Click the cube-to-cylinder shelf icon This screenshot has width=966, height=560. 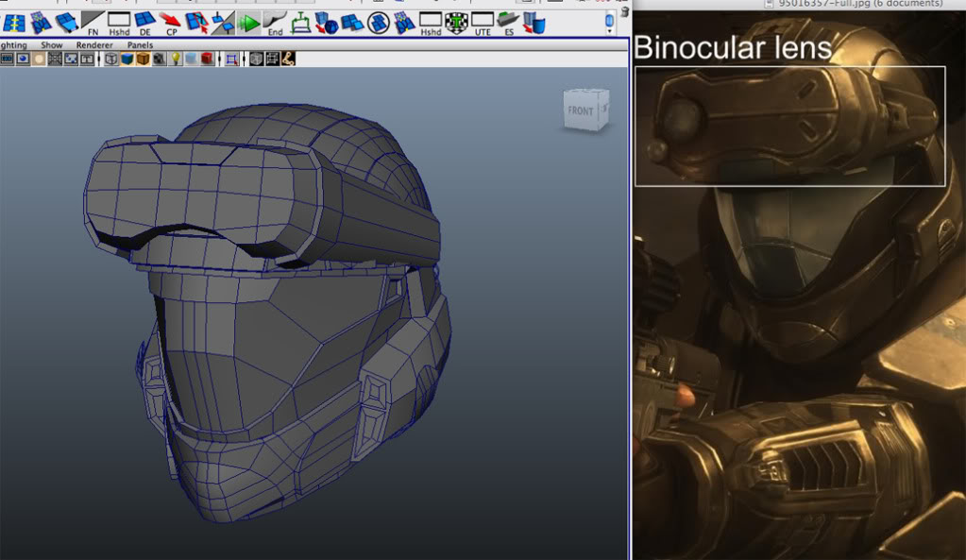click(x=534, y=24)
